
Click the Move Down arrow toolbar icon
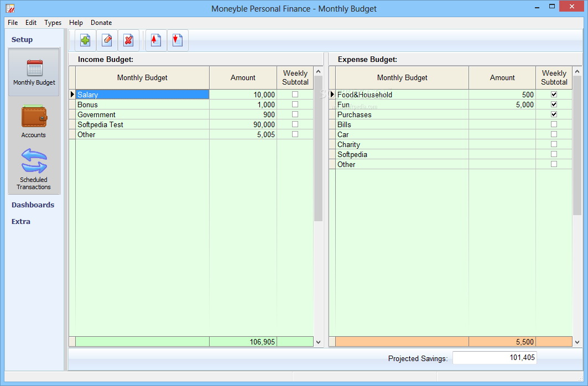point(178,40)
